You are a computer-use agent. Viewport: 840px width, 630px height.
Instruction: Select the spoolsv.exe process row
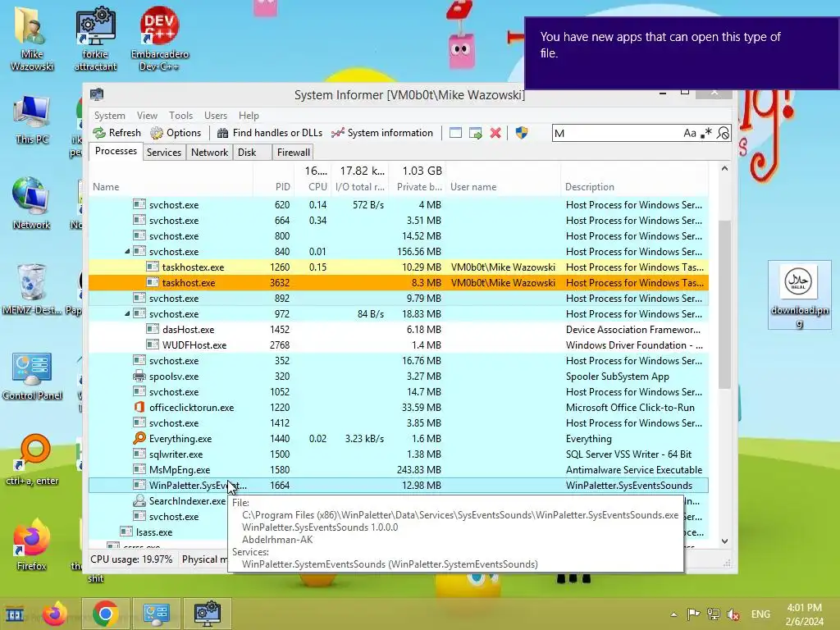point(399,376)
